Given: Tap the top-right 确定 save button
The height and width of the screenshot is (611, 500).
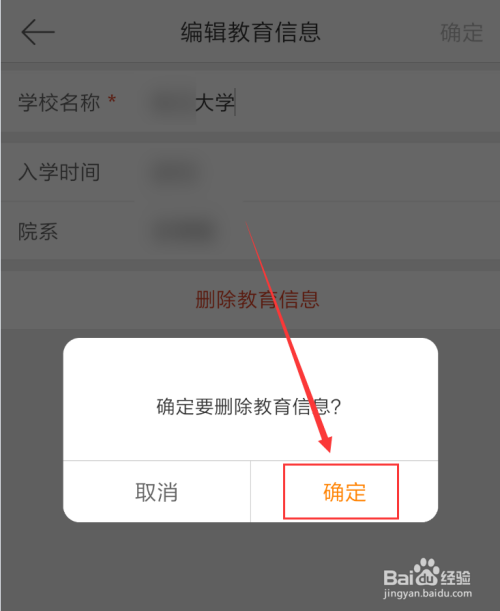Looking at the screenshot, I should pos(461,33).
